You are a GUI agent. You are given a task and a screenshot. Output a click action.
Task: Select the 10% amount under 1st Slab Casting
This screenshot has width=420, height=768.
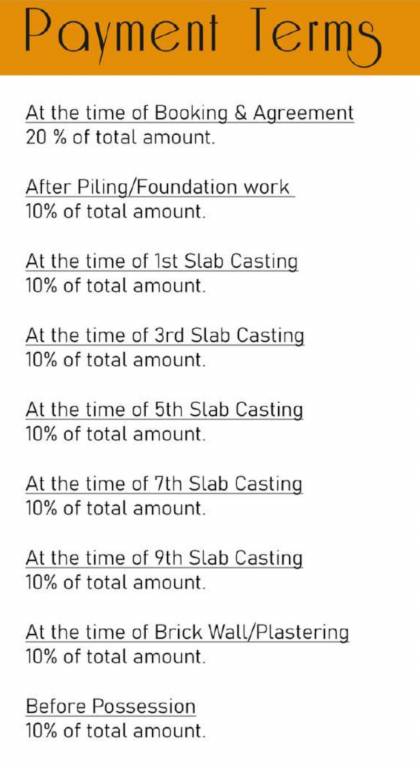[x=116, y=286]
